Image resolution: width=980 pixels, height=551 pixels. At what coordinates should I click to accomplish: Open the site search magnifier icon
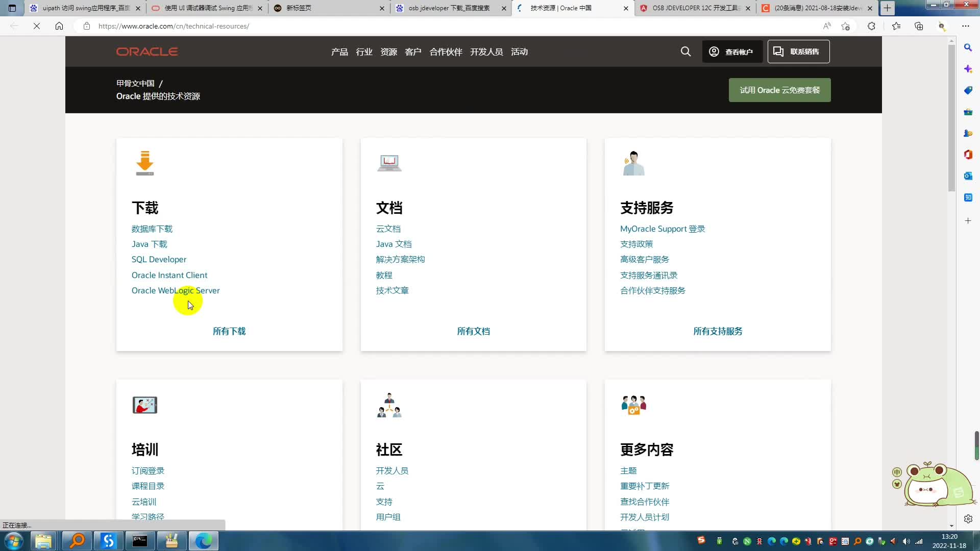tap(685, 52)
